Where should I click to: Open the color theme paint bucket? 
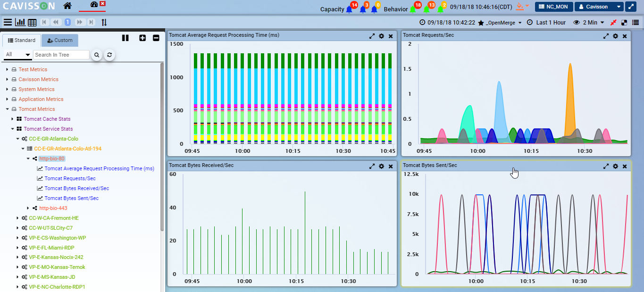(520, 7)
